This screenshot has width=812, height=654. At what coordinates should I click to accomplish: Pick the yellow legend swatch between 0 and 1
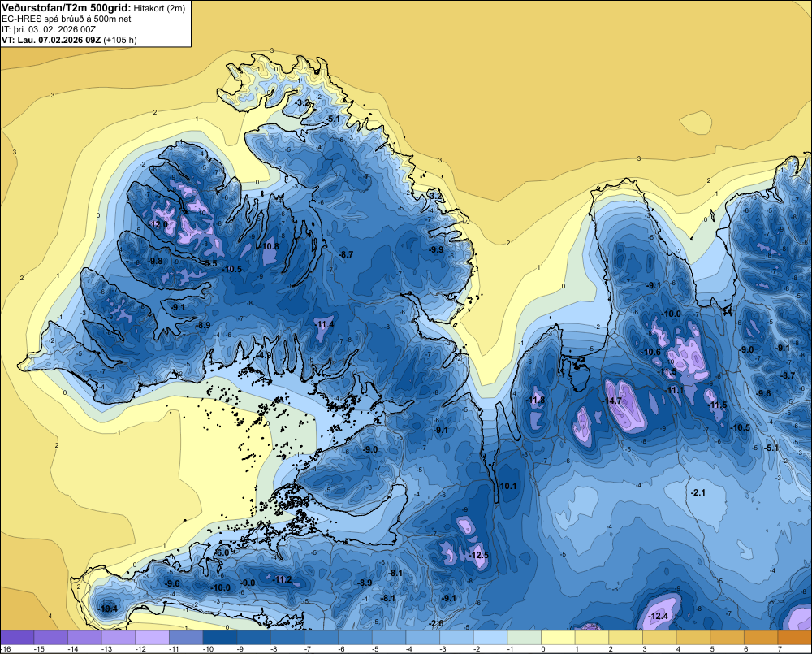point(559,638)
